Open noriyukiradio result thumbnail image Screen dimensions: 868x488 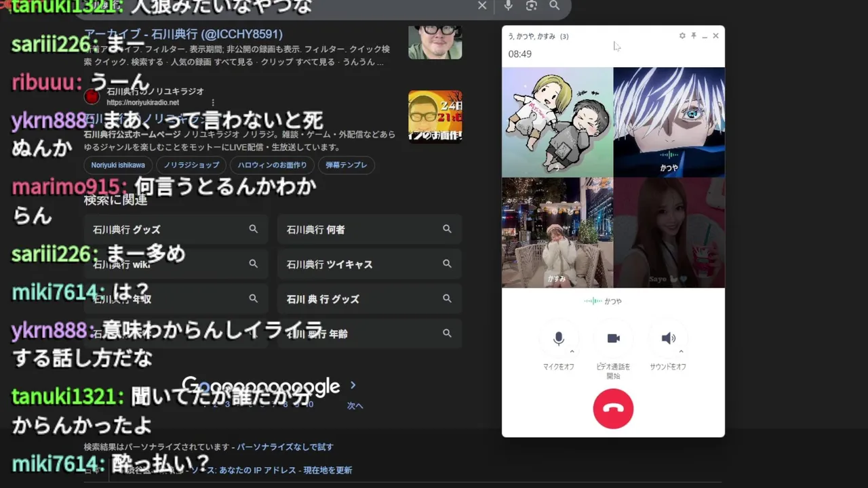[435, 117]
